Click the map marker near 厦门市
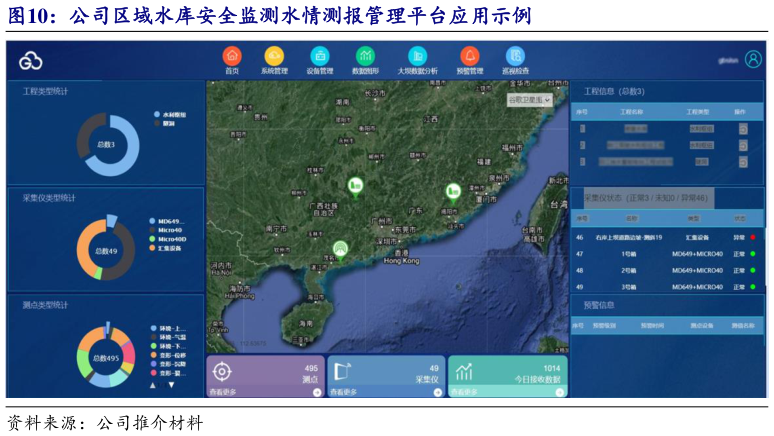 (x=453, y=193)
